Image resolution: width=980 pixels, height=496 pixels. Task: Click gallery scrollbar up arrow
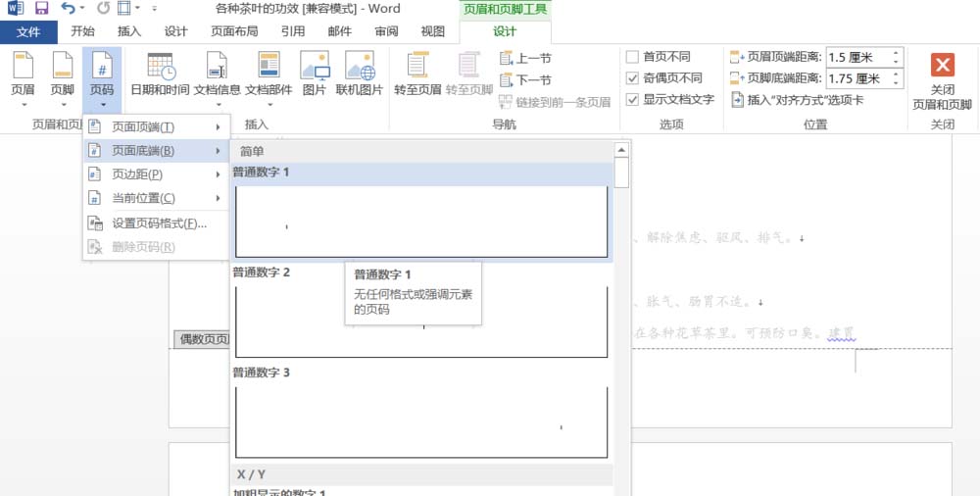coord(621,150)
